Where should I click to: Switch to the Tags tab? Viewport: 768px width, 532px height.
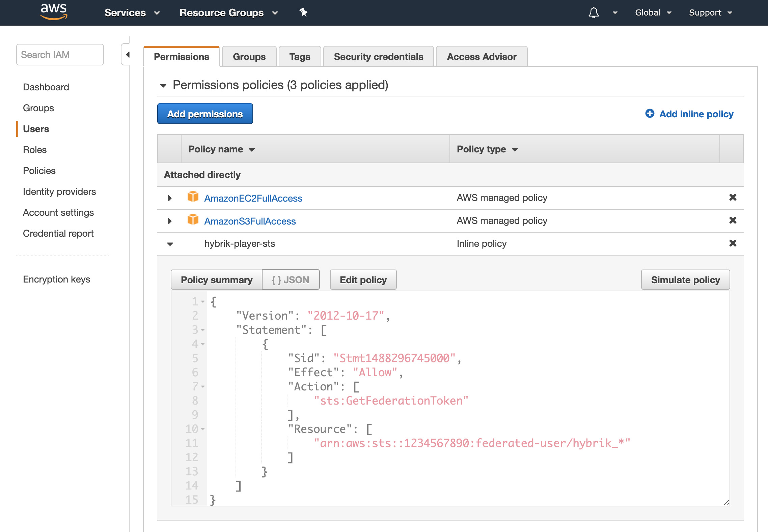[300, 57]
